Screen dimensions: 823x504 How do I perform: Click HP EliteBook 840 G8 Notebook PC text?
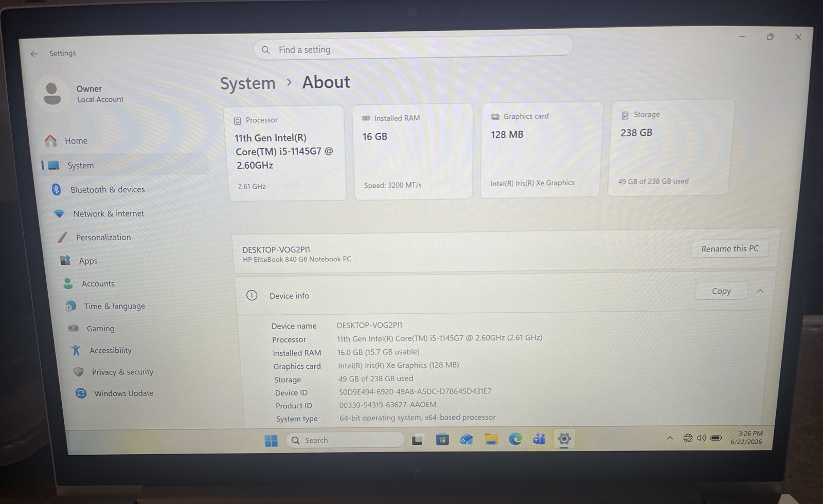point(297,259)
